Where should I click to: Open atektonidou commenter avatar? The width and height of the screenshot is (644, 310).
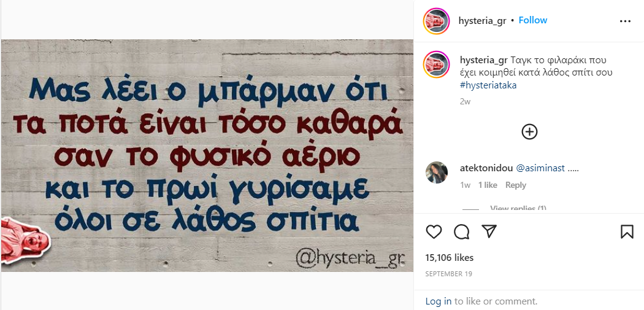pos(437,172)
